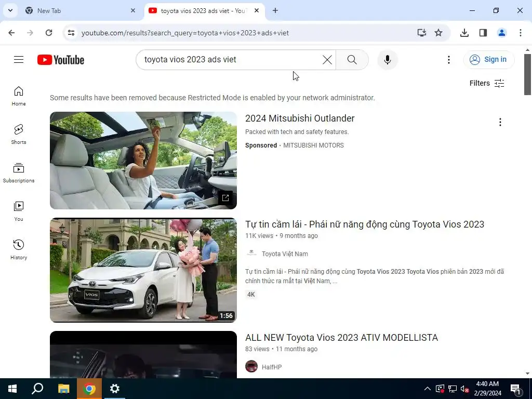The width and height of the screenshot is (532, 399).
Task: Open the You section in sidebar
Action: (x=19, y=211)
